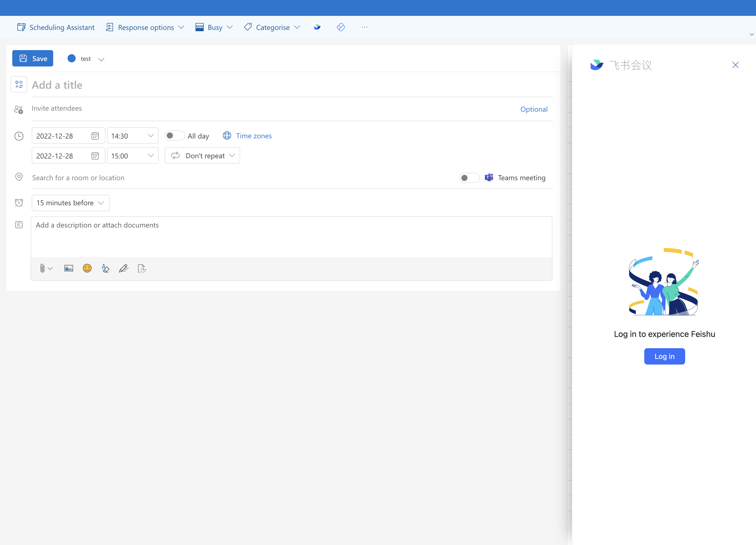Image resolution: width=756 pixels, height=545 pixels.
Task: Open the overflow menu with three dots
Action: click(364, 27)
